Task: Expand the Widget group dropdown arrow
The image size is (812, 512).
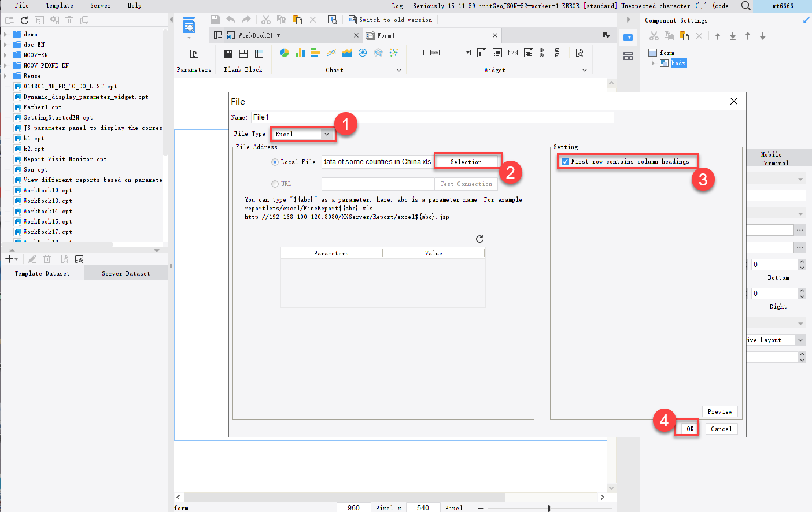Action: tap(585, 69)
